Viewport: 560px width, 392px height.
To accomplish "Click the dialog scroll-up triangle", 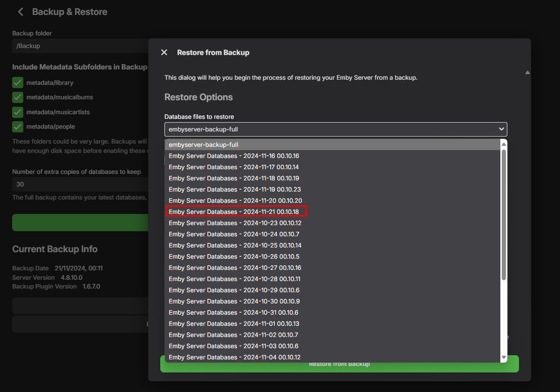I will pos(527,73).
